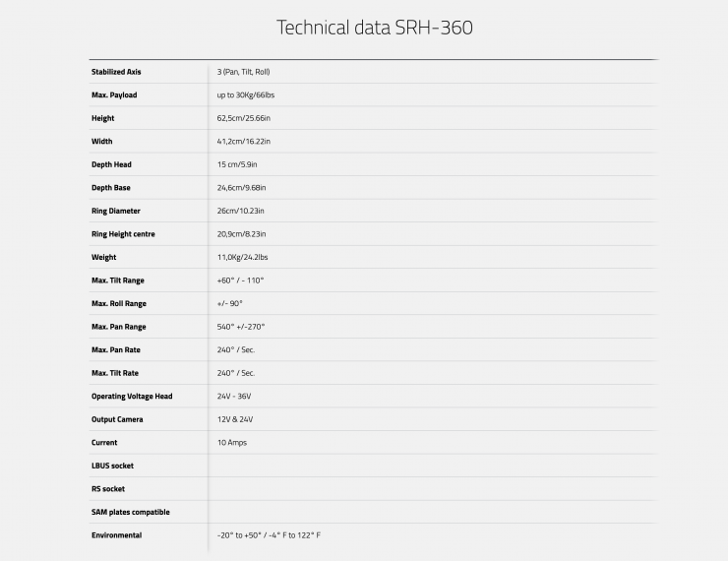The height and width of the screenshot is (561, 728).
Task: Click the 'SAM plates compatible' label
Action: [x=131, y=512]
